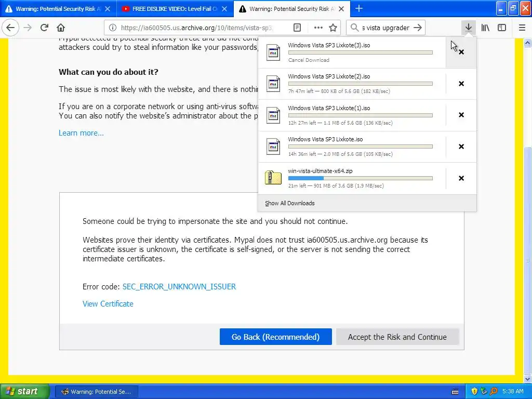Open on-screen keyboard tray icon

(455, 392)
